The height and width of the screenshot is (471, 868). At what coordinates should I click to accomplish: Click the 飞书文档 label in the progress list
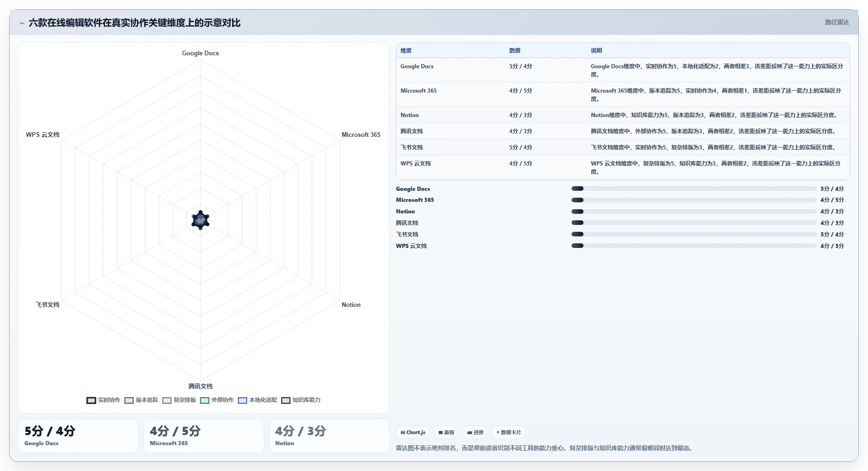(407, 235)
